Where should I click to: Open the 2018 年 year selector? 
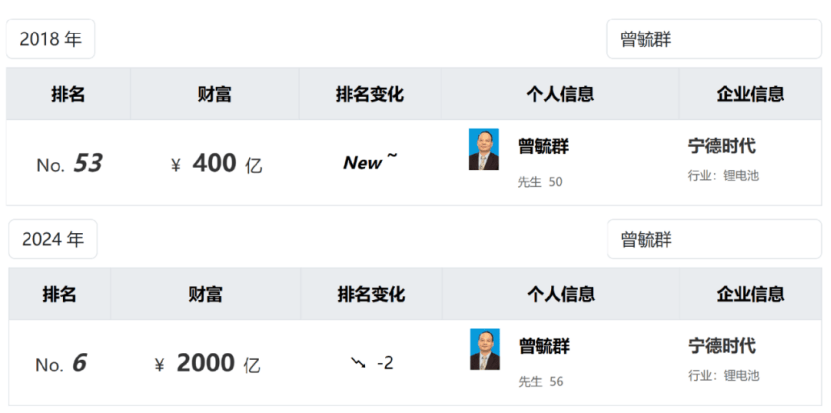point(51,40)
